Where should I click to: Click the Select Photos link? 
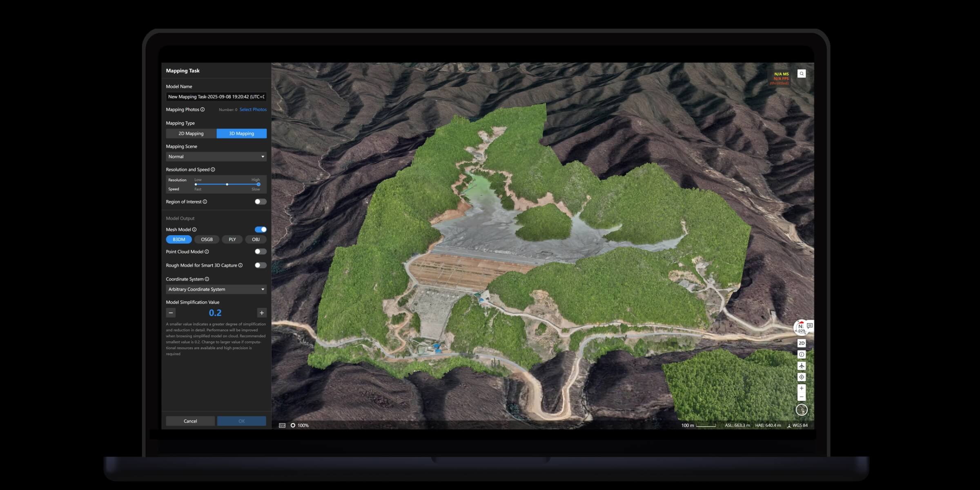253,109
